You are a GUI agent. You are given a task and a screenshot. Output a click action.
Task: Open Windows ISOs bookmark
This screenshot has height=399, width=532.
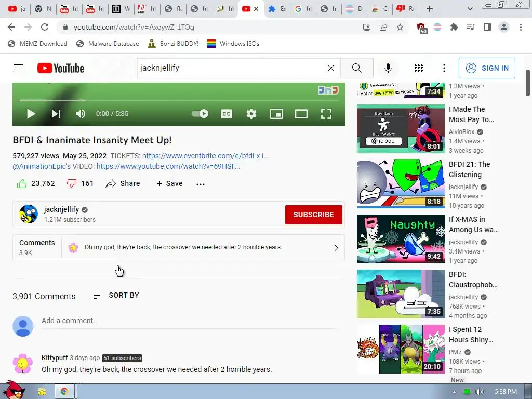(x=233, y=44)
